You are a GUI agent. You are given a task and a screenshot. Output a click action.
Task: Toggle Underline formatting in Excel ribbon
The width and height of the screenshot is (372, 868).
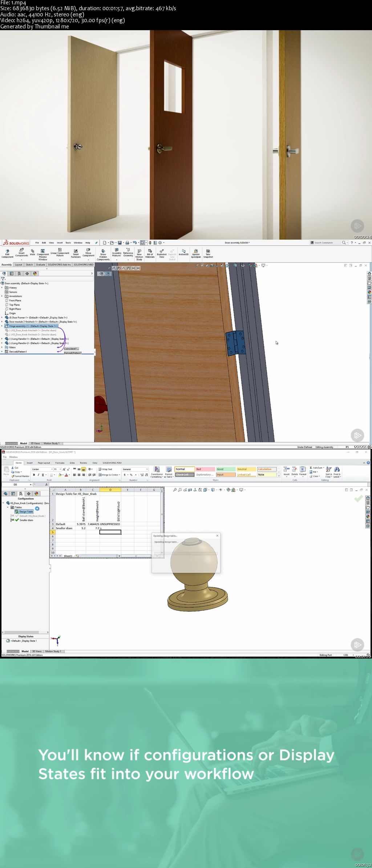[x=43, y=475]
